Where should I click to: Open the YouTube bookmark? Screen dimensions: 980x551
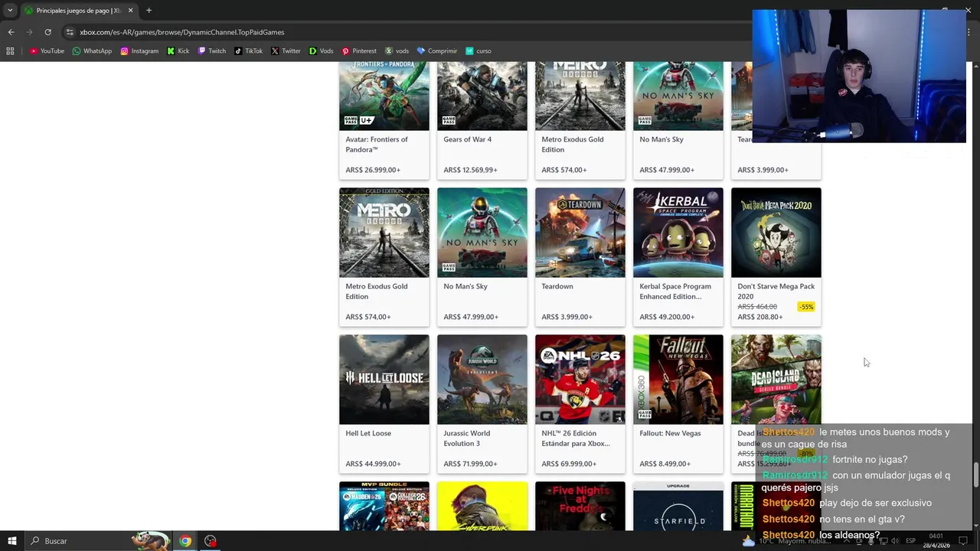[x=47, y=51]
